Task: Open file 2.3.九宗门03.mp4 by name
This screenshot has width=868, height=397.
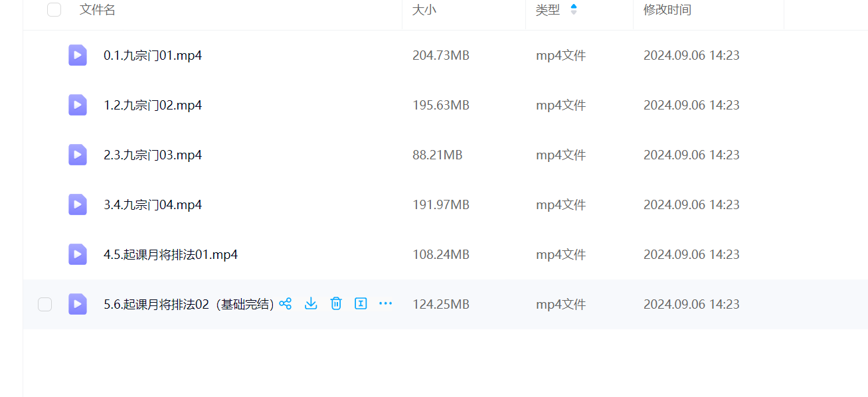Action: click(153, 155)
